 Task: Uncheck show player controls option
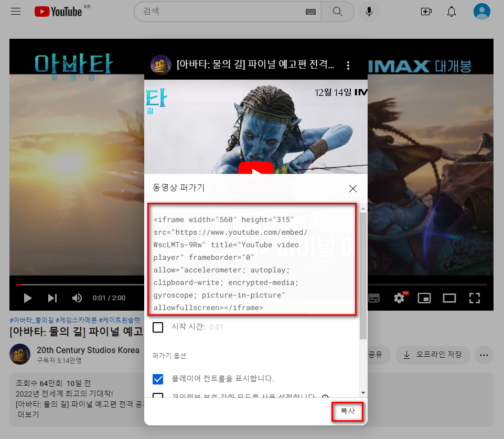tap(158, 379)
